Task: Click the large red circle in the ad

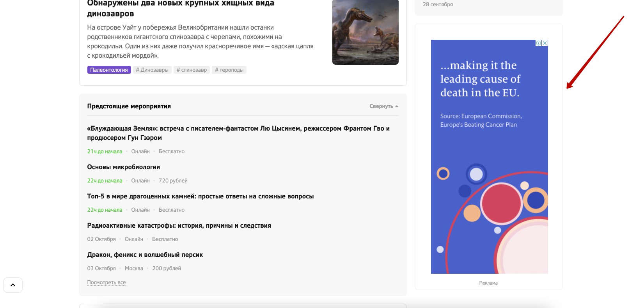Action: click(501, 203)
